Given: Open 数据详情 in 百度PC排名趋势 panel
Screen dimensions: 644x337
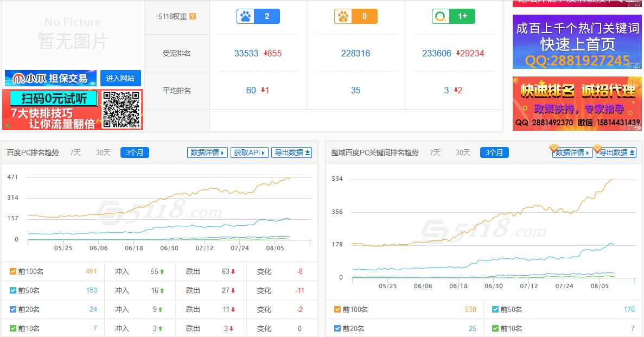Looking at the screenshot, I should [x=207, y=152].
